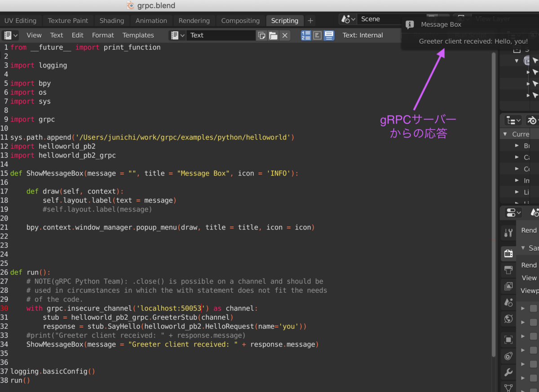Expand the 'Ca' row in data outliner

point(517,157)
